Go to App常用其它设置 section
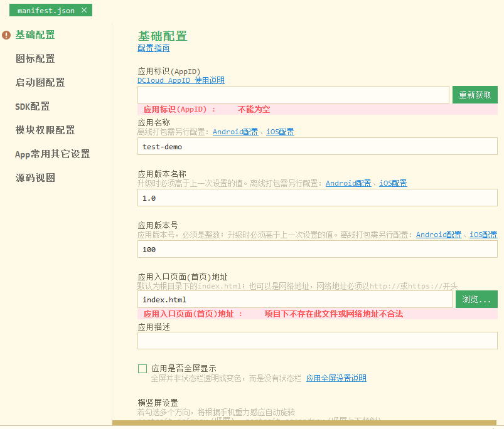Image resolution: width=504 pixels, height=429 pixels. click(x=53, y=154)
